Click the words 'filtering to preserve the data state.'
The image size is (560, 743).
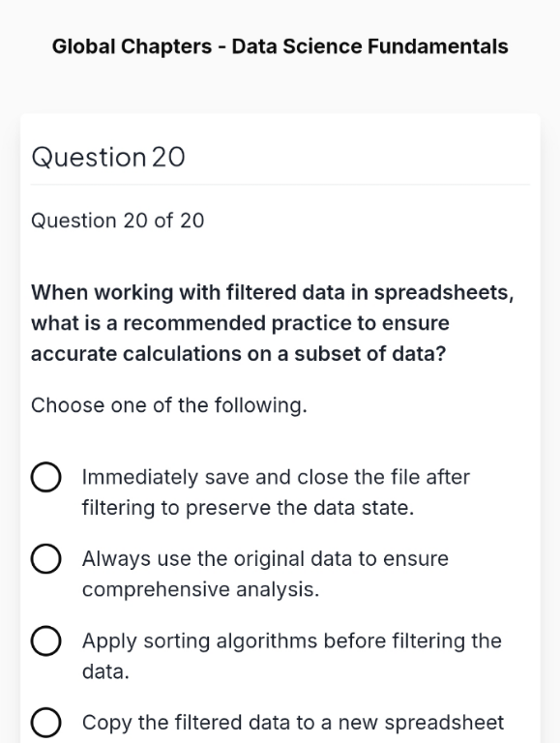(x=249, y=508)
